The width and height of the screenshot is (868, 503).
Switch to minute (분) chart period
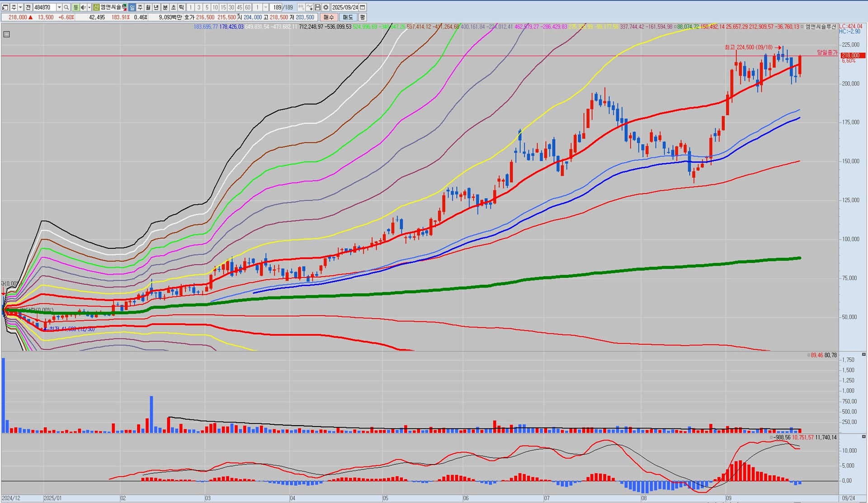[165, 7]
